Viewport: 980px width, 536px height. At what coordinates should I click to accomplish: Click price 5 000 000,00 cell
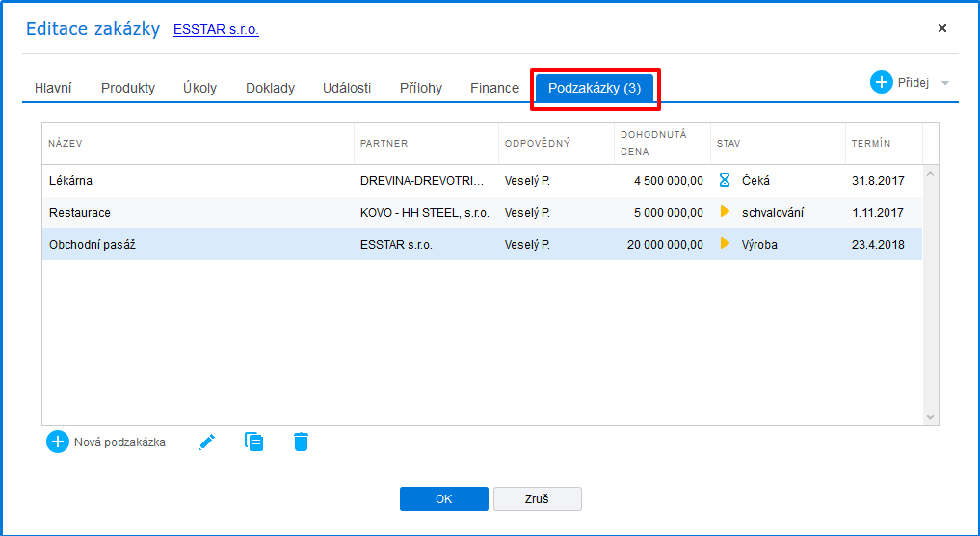(669, 213)
